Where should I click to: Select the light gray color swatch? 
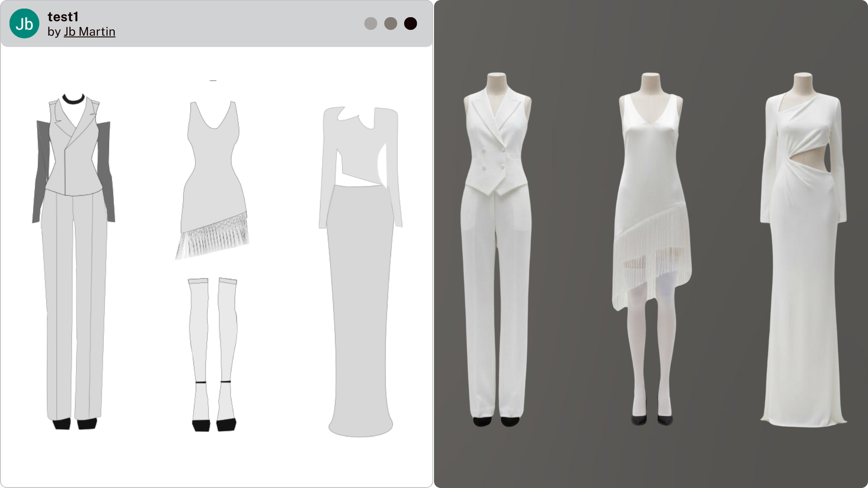pos(371,23)
